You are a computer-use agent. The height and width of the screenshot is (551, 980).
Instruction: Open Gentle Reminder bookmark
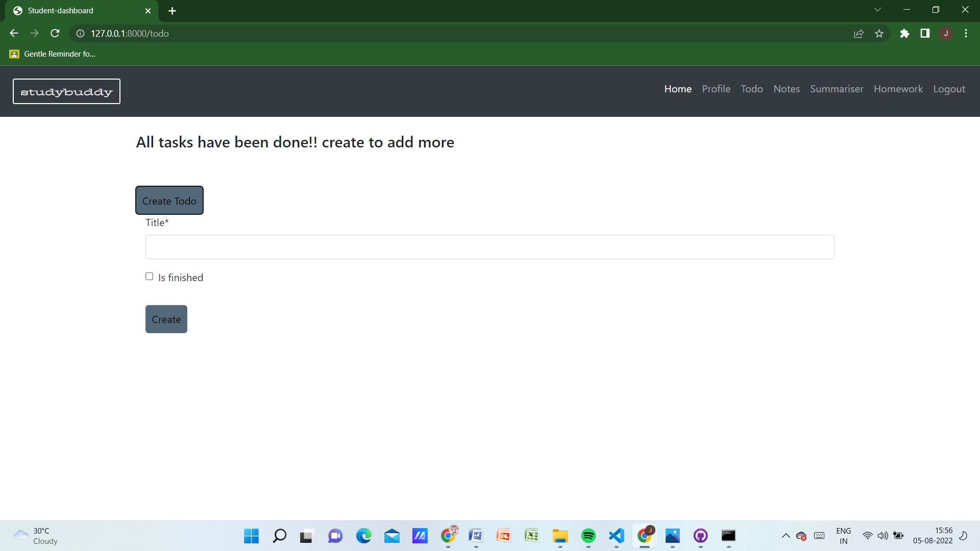[x=53, y=54]
